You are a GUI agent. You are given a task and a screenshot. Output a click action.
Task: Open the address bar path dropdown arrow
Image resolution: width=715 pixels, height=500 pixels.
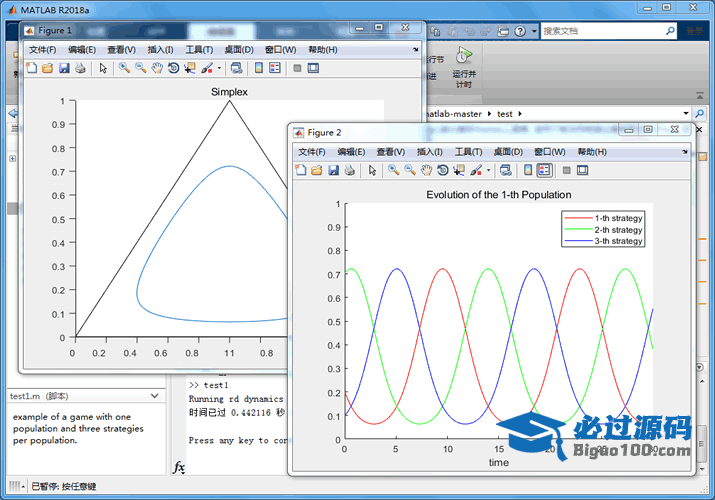(x=686, y=114)
